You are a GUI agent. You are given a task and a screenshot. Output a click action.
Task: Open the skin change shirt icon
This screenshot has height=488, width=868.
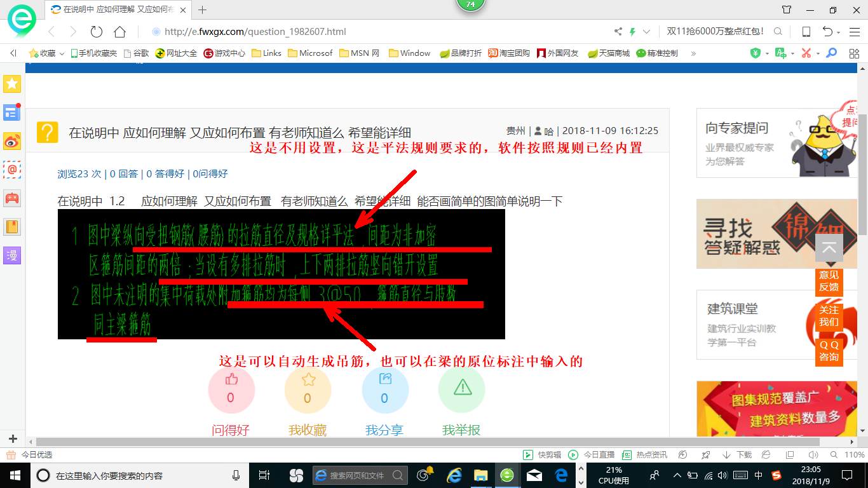coord(787,10)
